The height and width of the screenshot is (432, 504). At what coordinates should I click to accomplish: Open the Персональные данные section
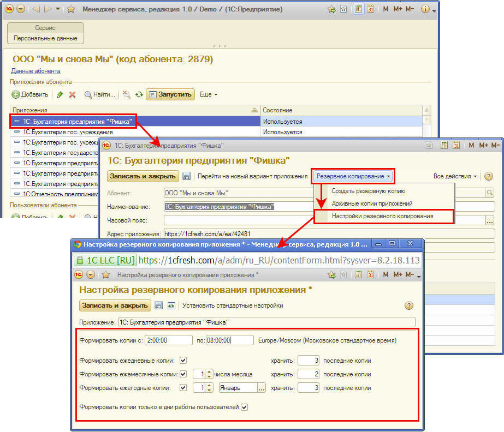click(45, 38)
